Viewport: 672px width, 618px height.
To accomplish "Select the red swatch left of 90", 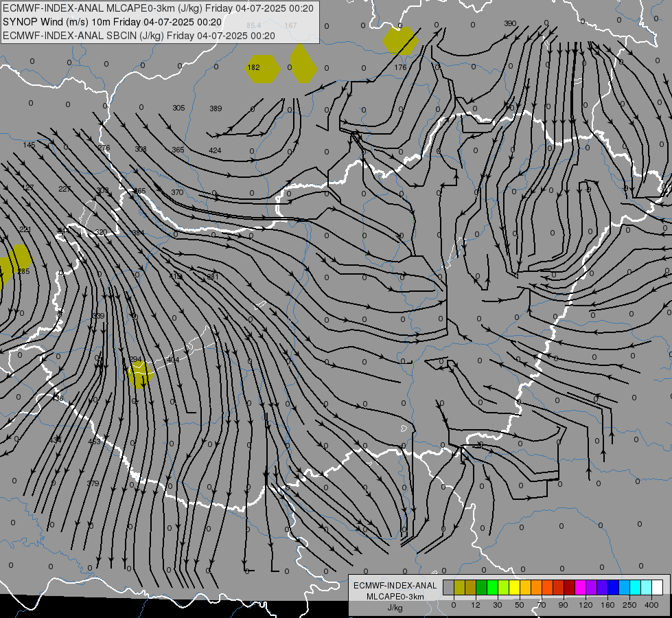I will point(559,588).
